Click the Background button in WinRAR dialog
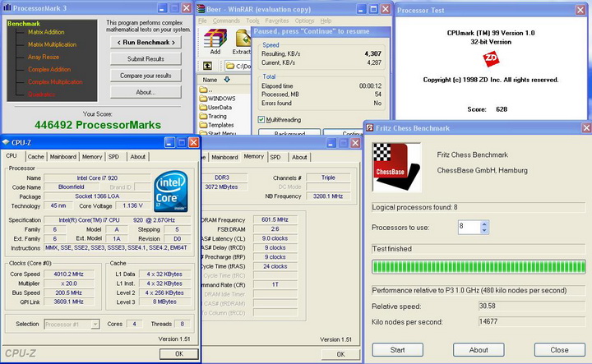This screenshot has width=592, height=364. pos(289,132)
